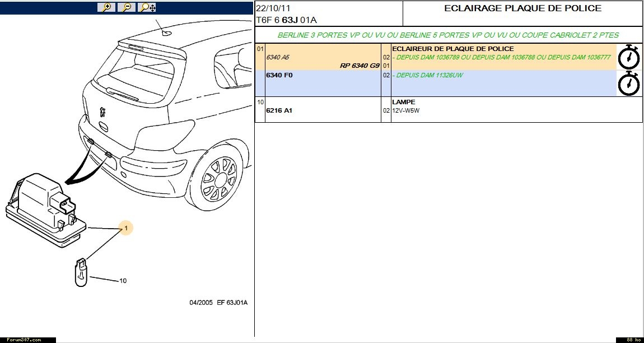Click the W5W bulb drawing
The image size is (644, 343).
coord(81,272)
